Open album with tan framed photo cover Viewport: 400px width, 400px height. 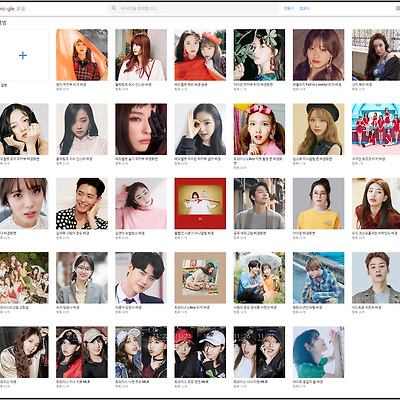pyautogui.click(x=200, y=278)
